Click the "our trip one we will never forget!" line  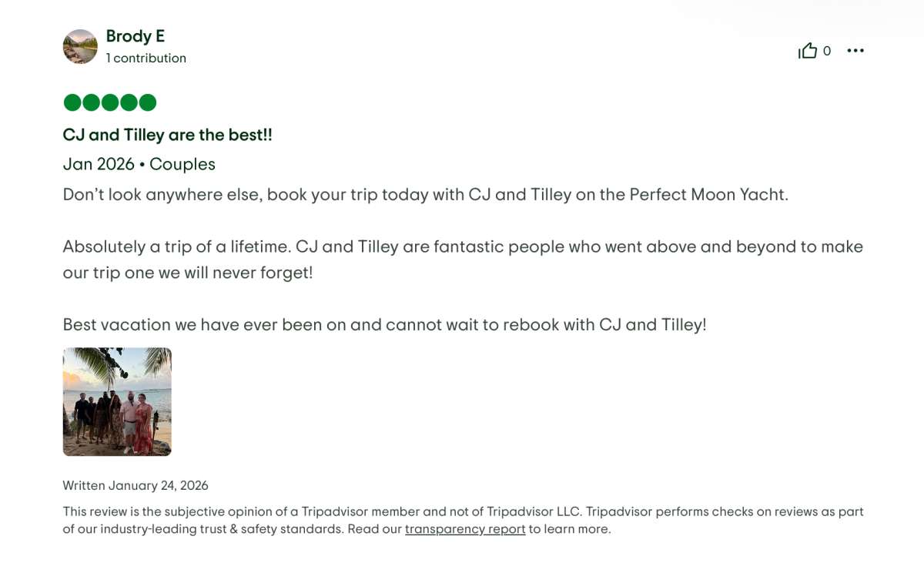pyautogui.click(x=188, y=273)
